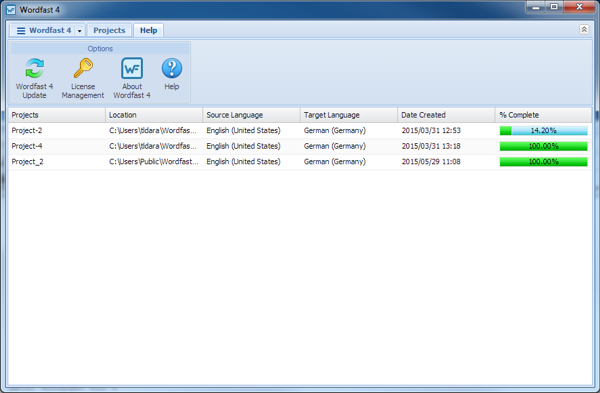Image resolution: width=600 pixels, height=393 pixels.
Task: Select the Help tab
Action: click(148, 30)
